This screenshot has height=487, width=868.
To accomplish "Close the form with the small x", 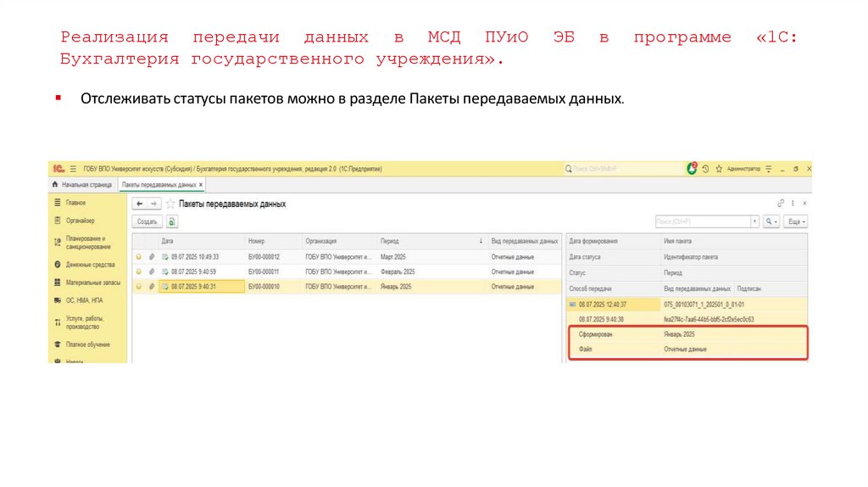I will [x=804, y=204].
